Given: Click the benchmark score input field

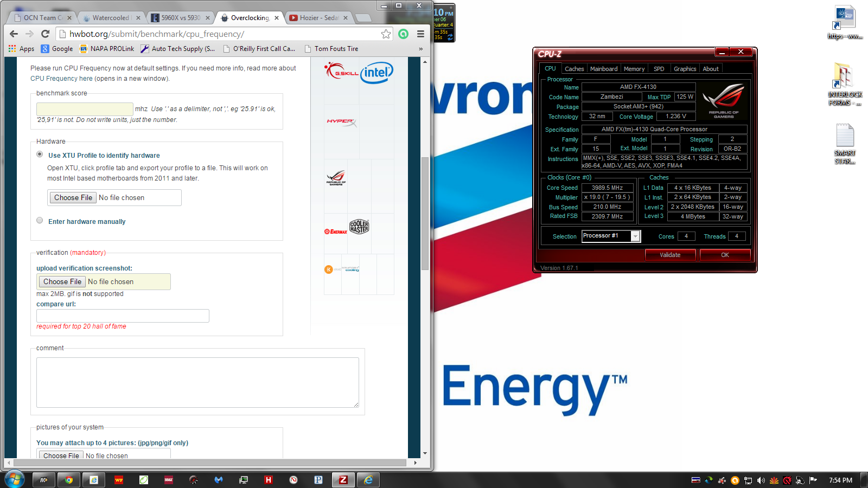Looking at the screenshot, I should pyautogui.click(x=85, y=108).
